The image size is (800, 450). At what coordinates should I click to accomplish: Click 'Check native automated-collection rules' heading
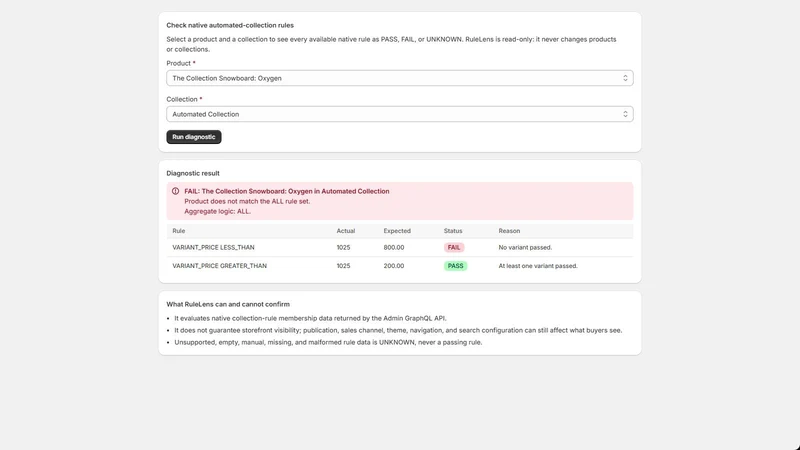(230, 25)
